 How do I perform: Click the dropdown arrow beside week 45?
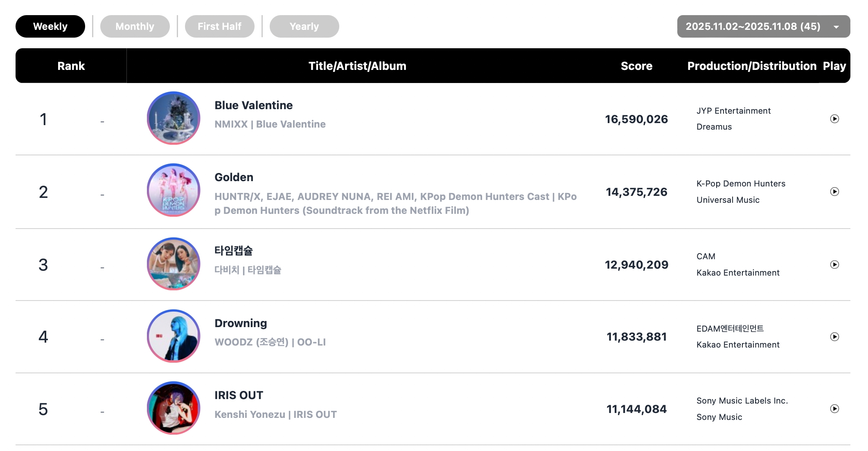coord(836,27)
